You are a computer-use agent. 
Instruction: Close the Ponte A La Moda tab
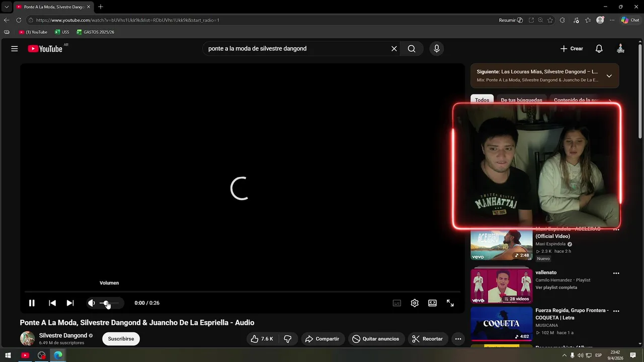pyautogui.click(x=89, y=7)
